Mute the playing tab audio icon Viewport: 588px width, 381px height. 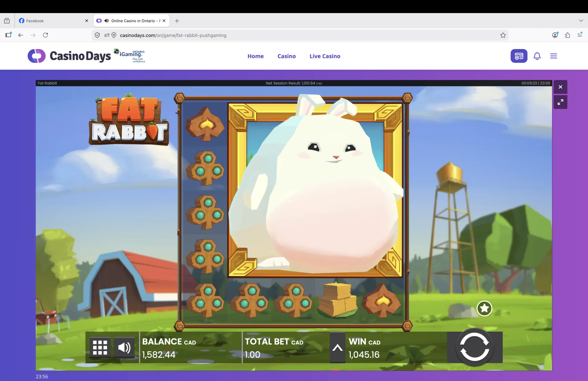click(x=107, y=21)
